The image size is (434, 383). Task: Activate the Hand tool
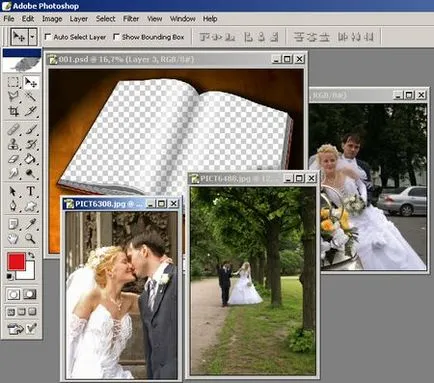coord(13,238)
